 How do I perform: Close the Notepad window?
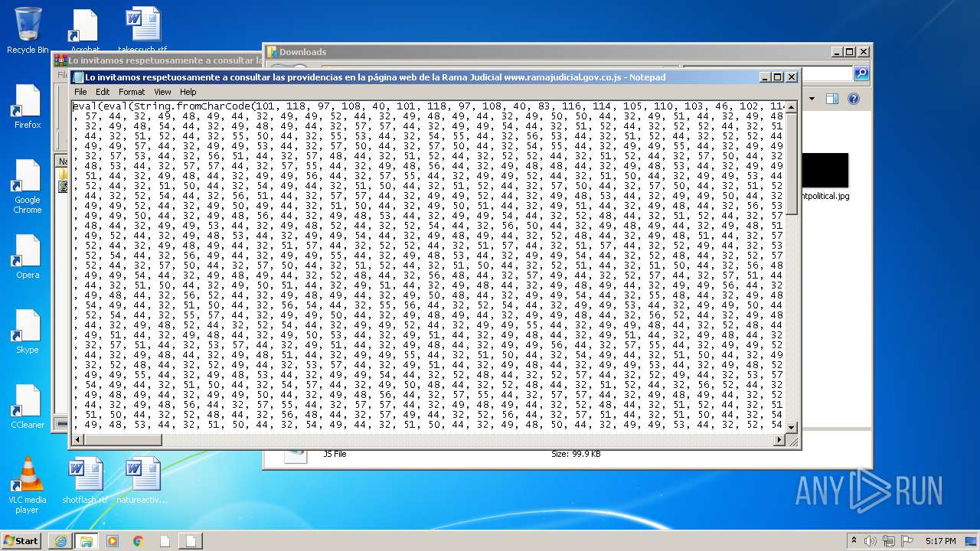click(792, 77)
